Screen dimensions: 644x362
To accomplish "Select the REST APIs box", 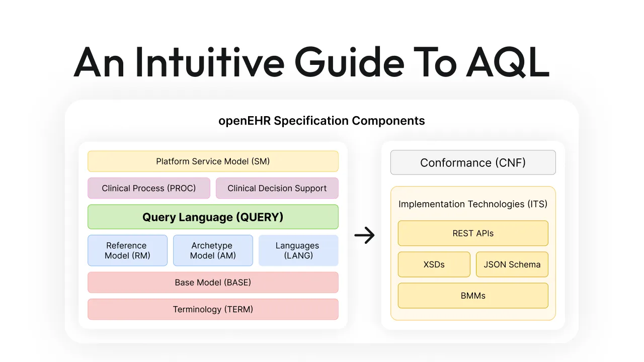I will 473,233.
